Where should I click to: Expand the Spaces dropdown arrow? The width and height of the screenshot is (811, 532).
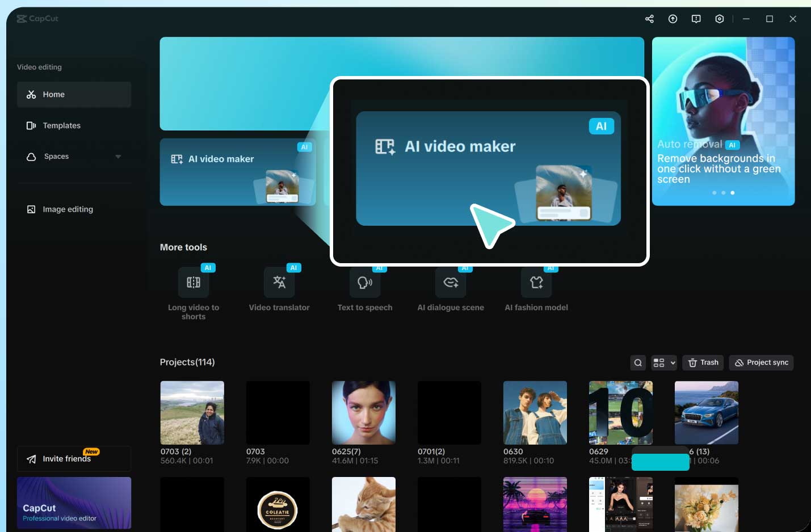118,157
